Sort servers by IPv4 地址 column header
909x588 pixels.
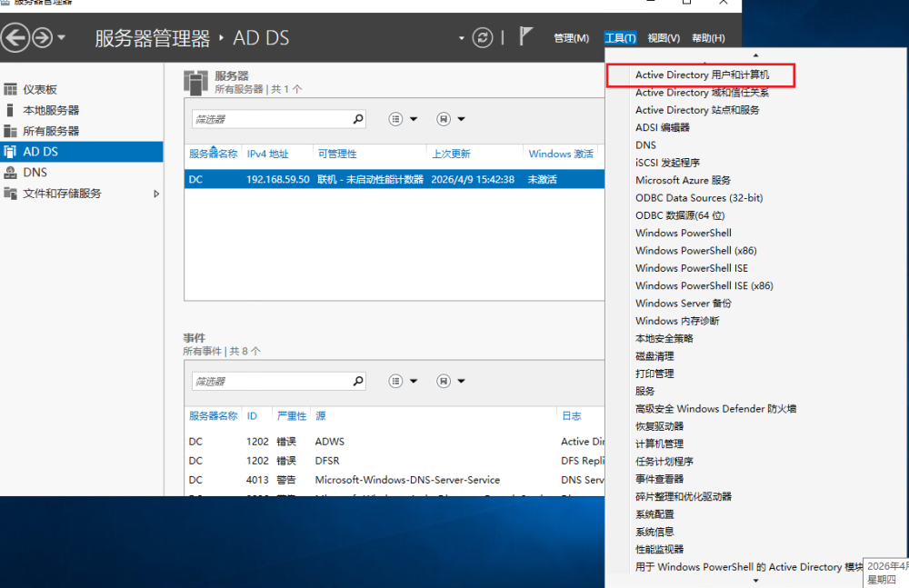tap(267, 154)
